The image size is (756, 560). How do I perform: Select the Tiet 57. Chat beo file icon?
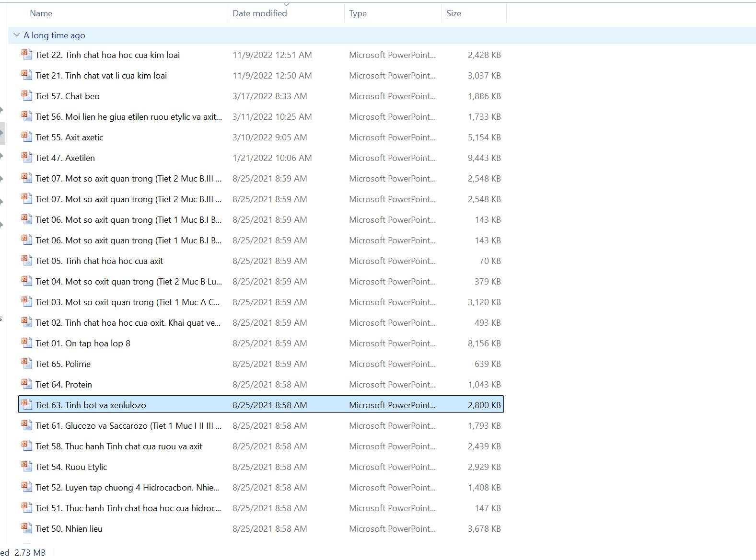(27, 95)
